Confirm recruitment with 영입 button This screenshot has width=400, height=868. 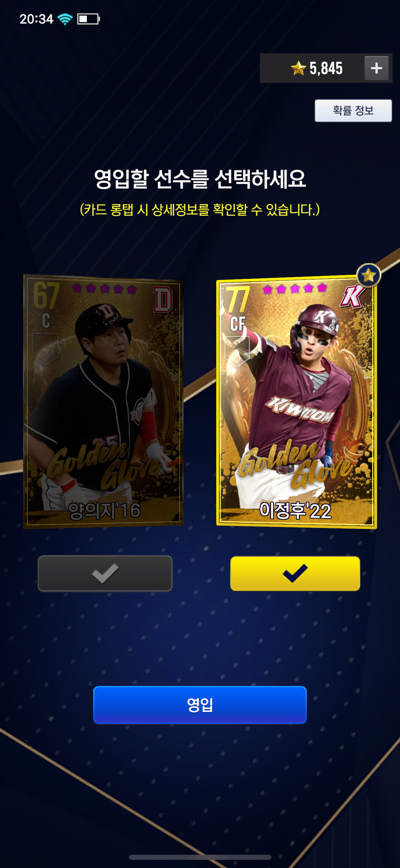pyautogui.click(x=200, y=705)
